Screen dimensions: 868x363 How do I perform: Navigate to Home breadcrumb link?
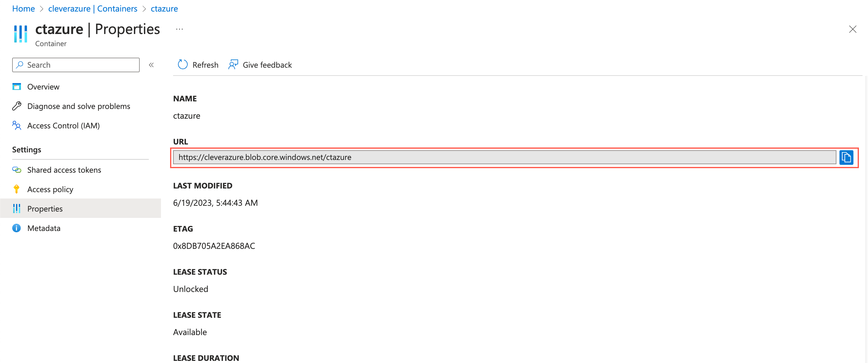click(24, 8)
